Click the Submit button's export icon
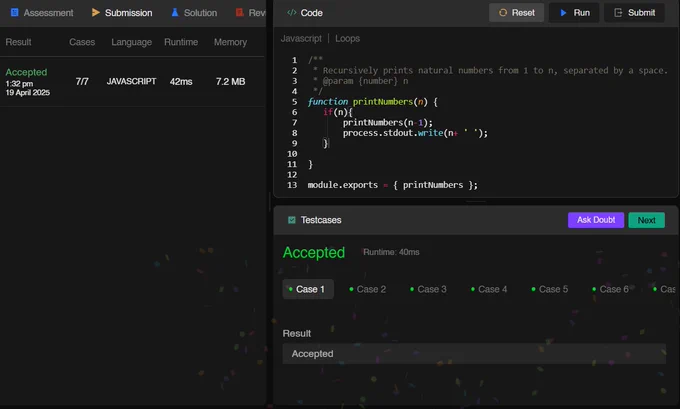 [x=618, y=13]
